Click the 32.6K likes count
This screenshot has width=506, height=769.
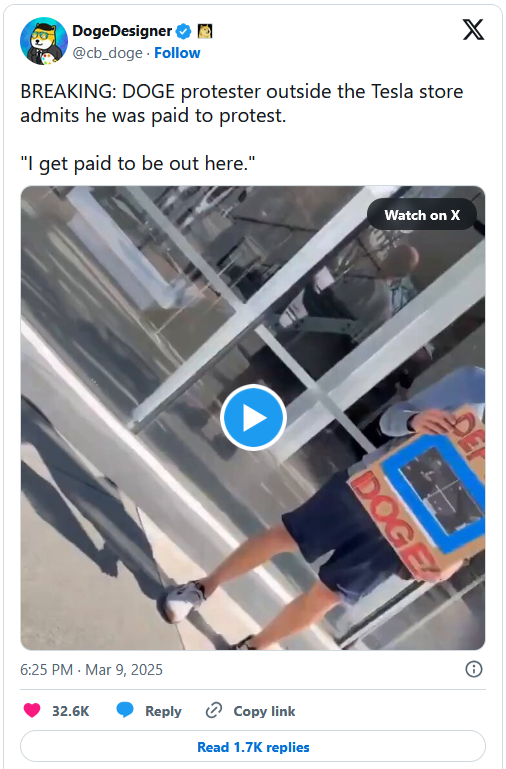tap(71, 711)
